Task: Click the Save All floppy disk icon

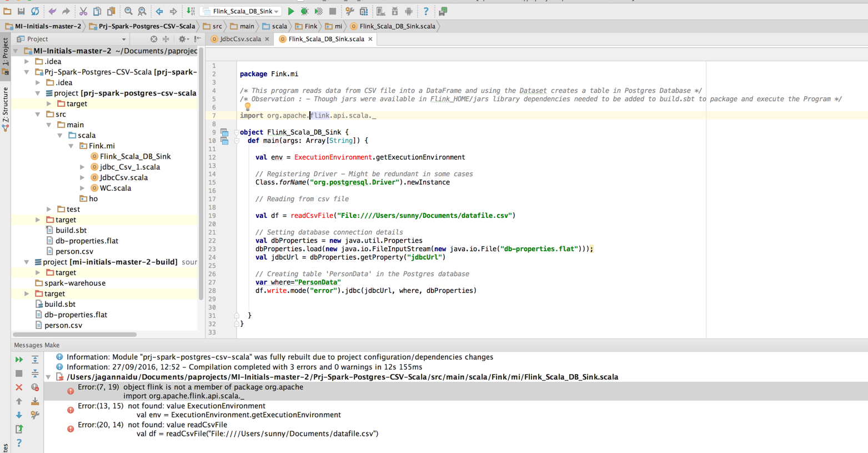Action: click(x=21, y=11)
